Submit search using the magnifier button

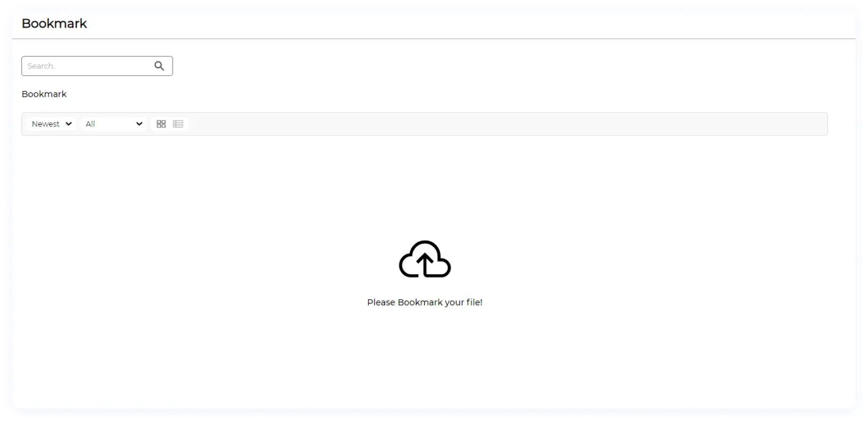159,66
